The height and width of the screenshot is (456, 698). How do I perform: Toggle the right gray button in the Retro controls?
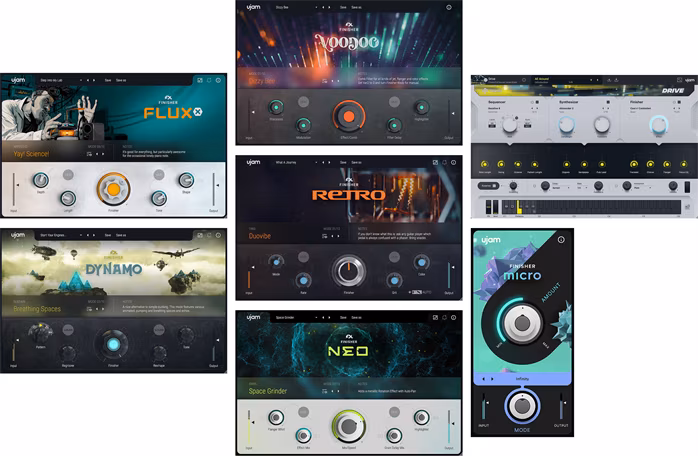[x=394, y=256]
